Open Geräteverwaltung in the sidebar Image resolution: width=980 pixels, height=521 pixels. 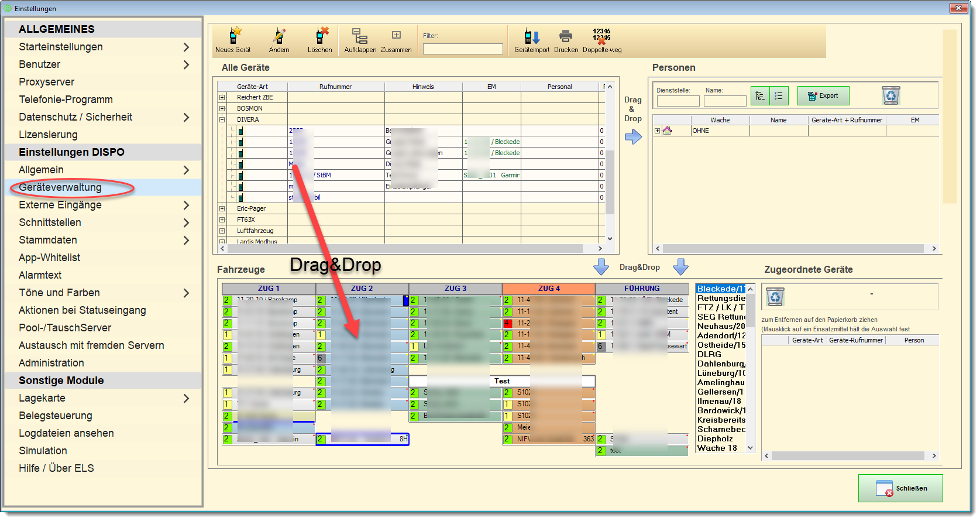[60, 188]
